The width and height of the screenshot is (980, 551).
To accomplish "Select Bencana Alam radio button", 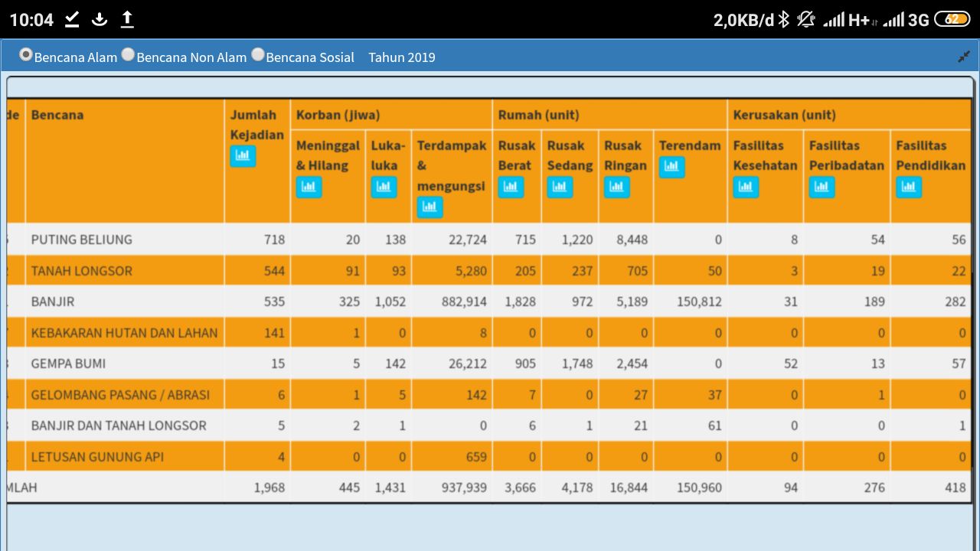I will point(26,55).
